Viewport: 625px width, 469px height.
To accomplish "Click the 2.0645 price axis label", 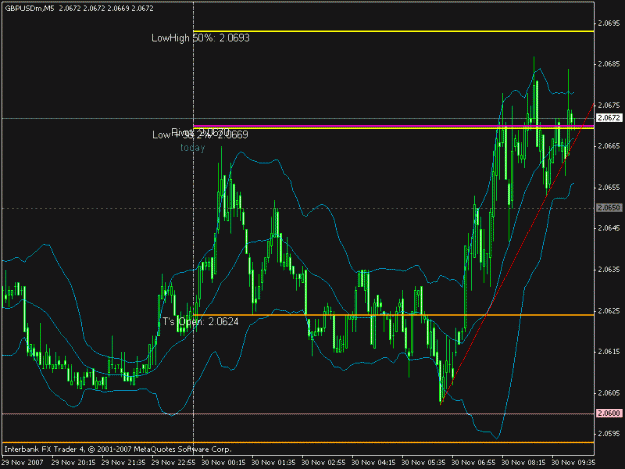I will [609, 228].
